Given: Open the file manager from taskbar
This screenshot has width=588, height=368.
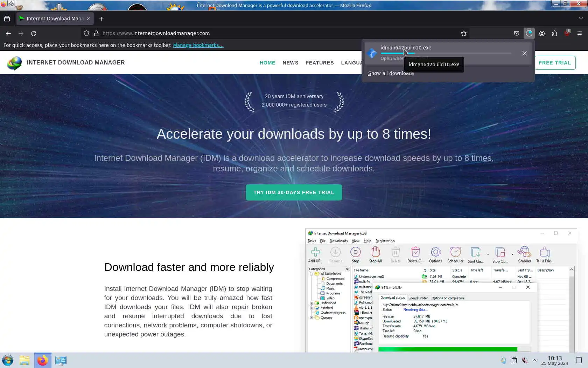Looking at the screenshot, I should point(24,360).
